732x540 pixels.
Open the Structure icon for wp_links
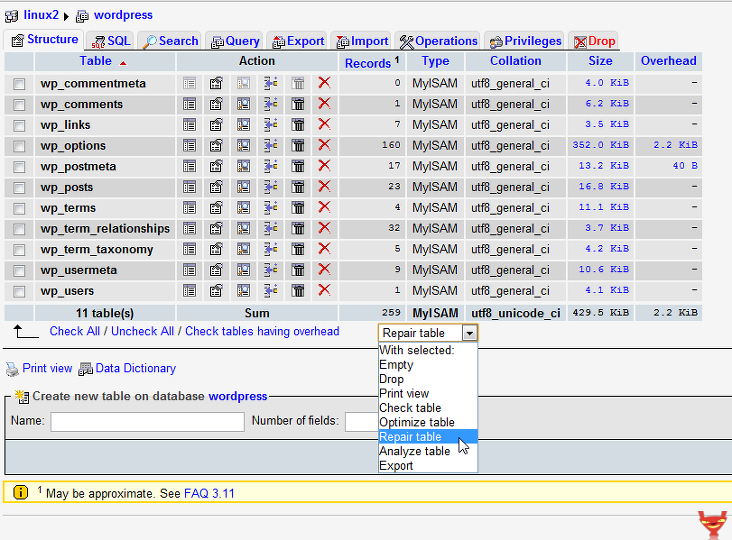point(216,125)
